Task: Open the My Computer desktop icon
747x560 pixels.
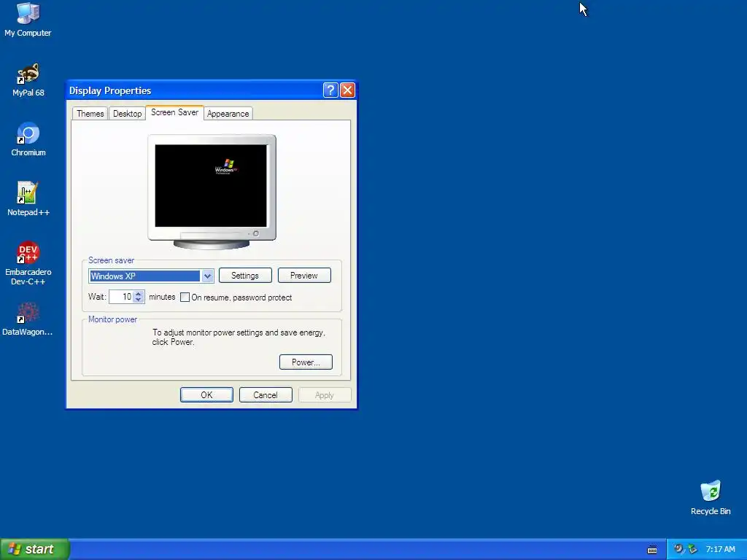Action: coord(28,20)
